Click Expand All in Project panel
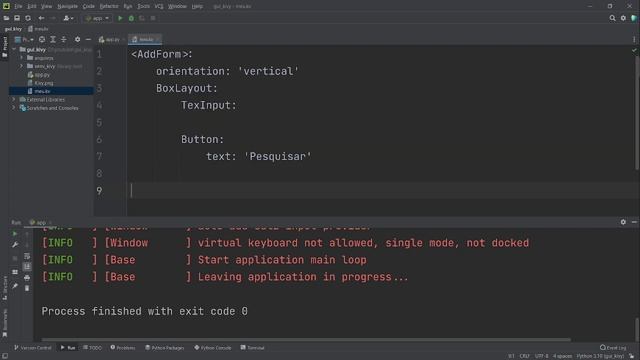Image resolution: width=640 pixels, height=360 pixels. click(x=53, y=40)
